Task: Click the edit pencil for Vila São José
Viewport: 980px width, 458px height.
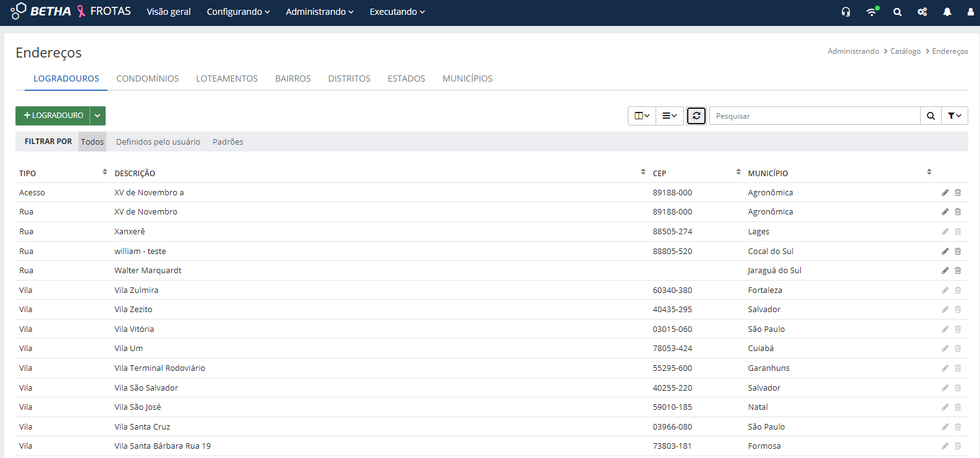Action: tap(945, 407)
